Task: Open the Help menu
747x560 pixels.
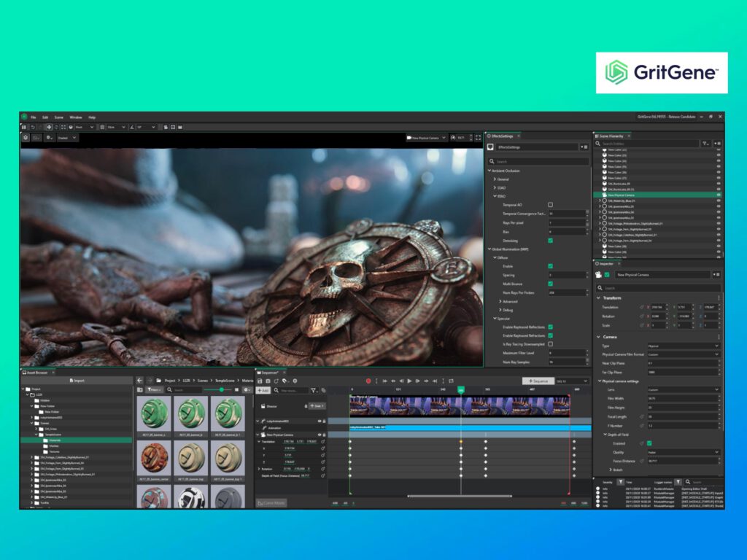Action: click(92, 117)
